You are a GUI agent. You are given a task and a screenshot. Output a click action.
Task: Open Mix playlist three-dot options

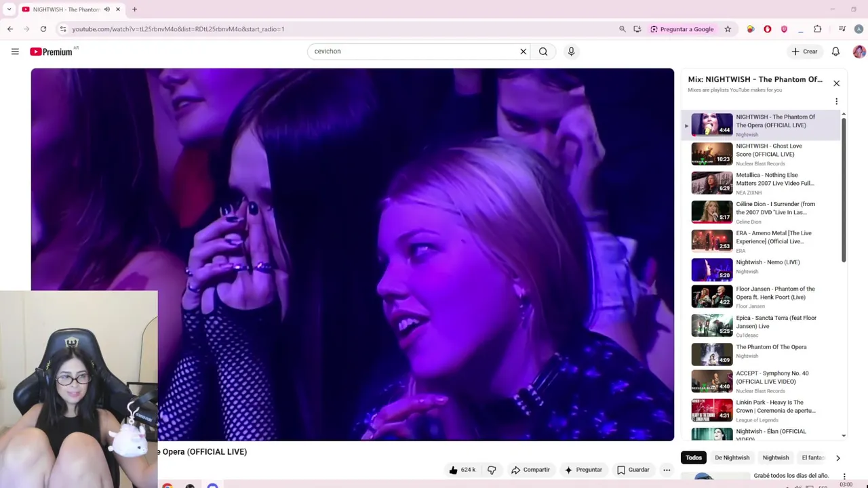pos(836,102)
